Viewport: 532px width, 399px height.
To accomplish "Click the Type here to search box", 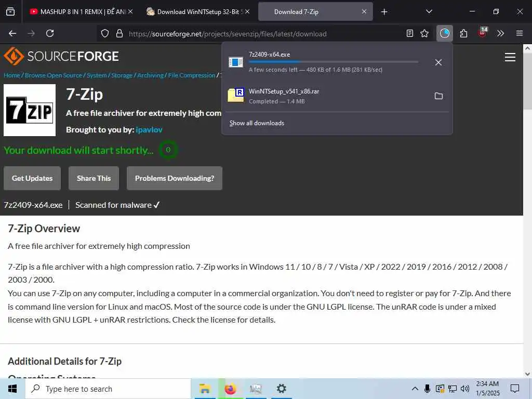I will point(108,389).
